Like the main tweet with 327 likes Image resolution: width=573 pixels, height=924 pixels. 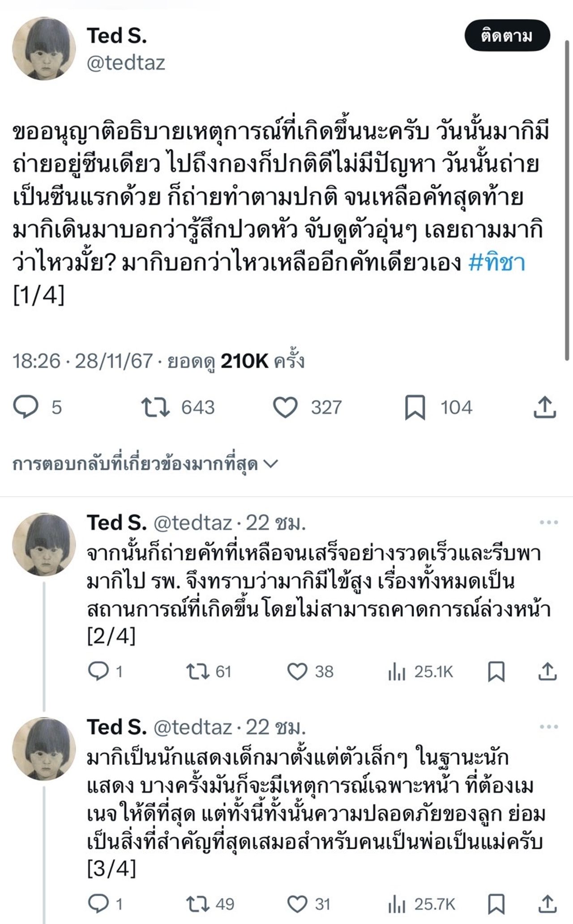click(285, 407)
